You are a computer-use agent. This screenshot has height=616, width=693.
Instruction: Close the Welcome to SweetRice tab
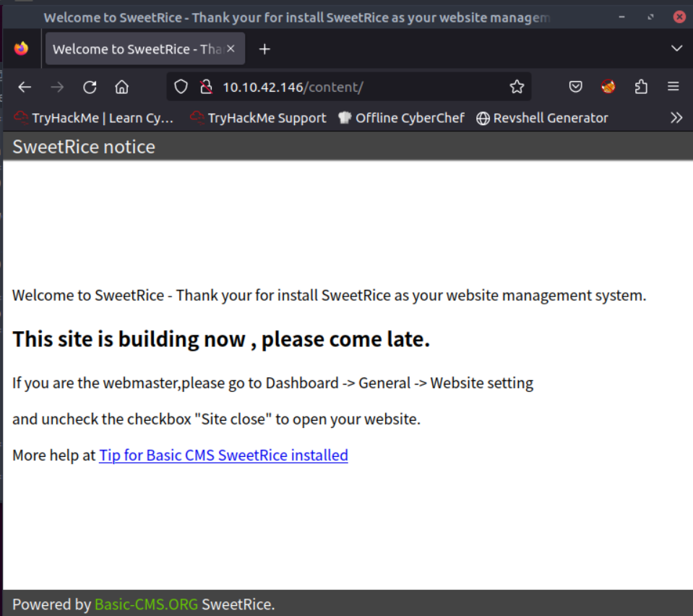click(231, 48)
